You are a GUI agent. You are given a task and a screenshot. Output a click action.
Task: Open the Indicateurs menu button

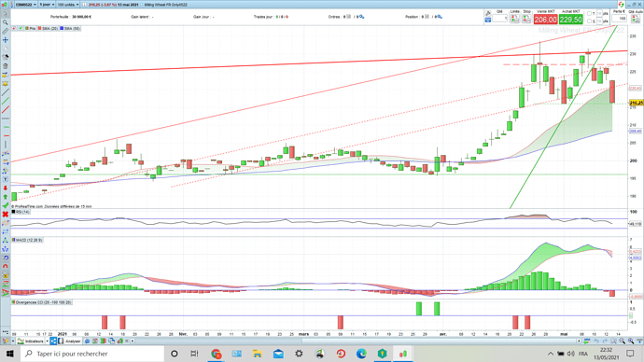31,341
